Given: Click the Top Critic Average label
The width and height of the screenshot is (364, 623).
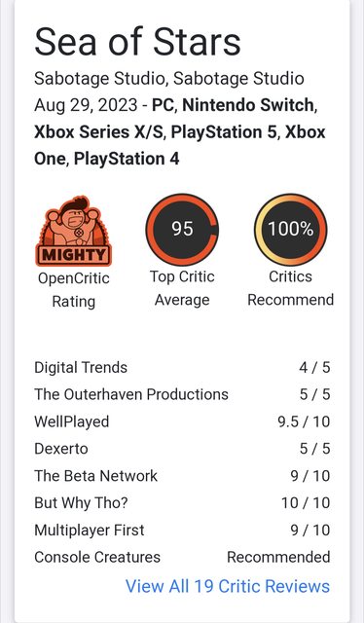Looking at the screenshot, I should point(182,288).
